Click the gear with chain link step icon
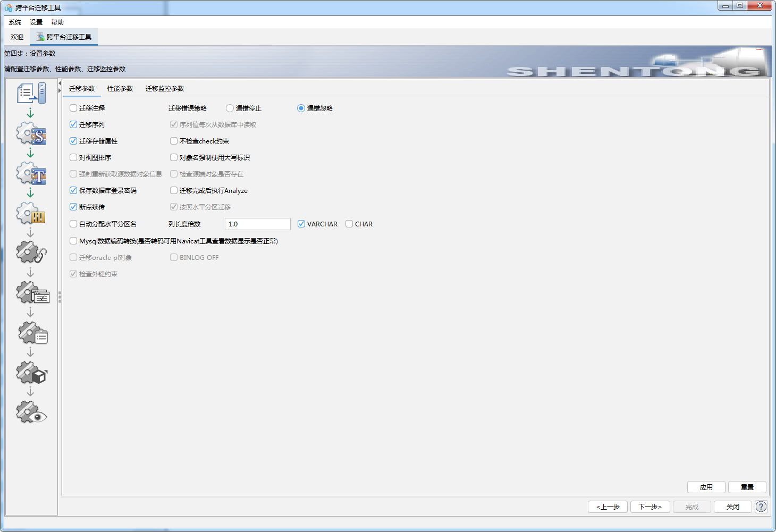 pos(31,252)
